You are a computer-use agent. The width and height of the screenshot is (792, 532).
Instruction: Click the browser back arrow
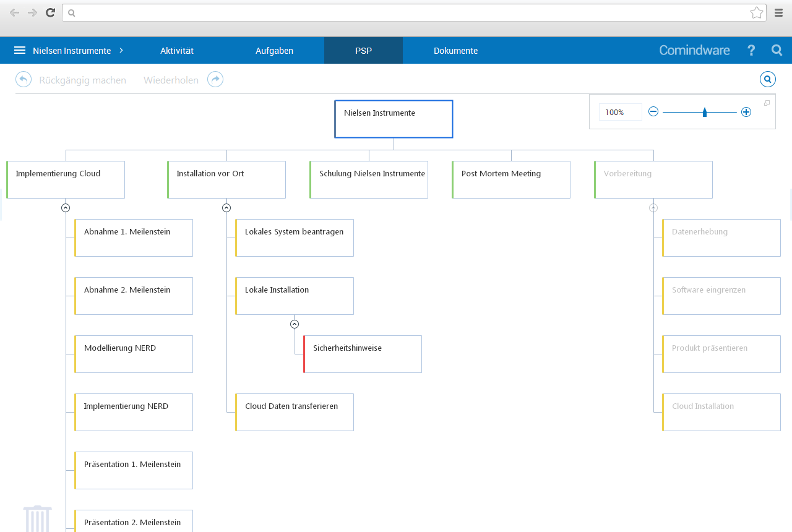coord(14,12)
